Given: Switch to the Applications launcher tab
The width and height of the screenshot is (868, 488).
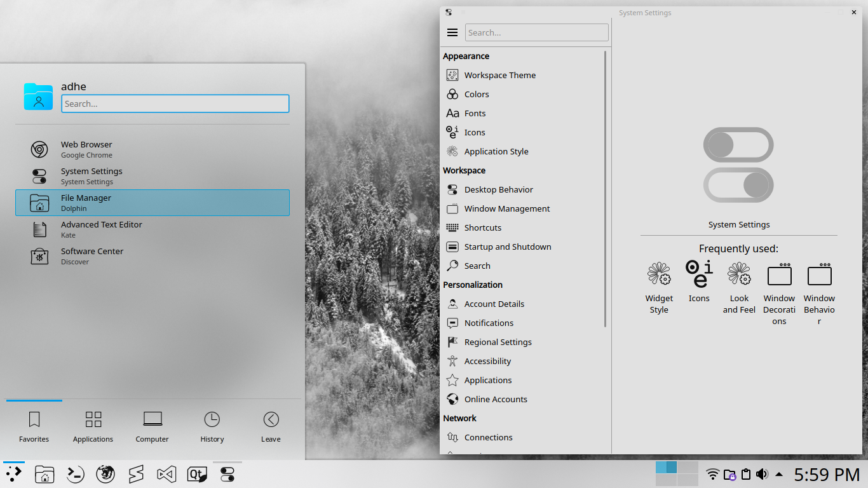Looking at the screenshot, I should pyautogui.click(x=93, y=426).
